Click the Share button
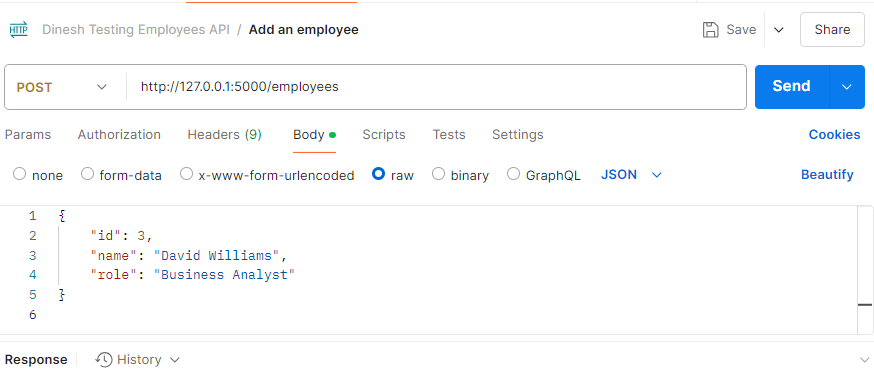 tap(832, 30)
